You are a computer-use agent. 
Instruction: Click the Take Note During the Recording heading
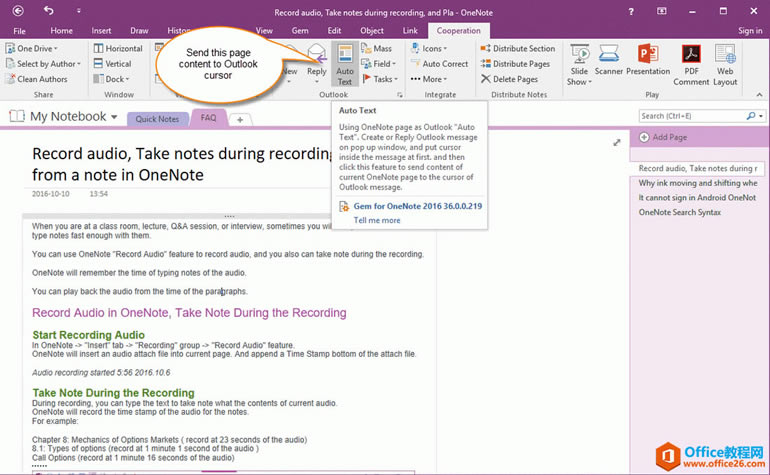point(113,393)
